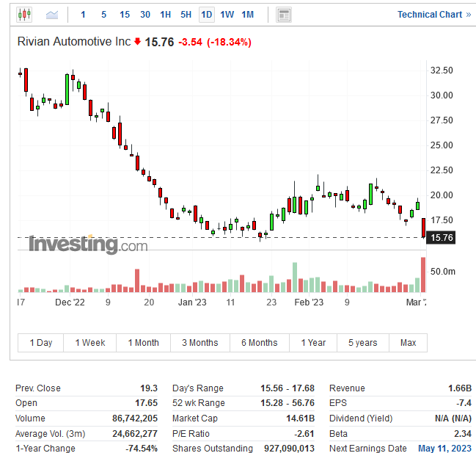Open the Technical Chart link
This screenshot has width=476, height=453.
point(434,15)
